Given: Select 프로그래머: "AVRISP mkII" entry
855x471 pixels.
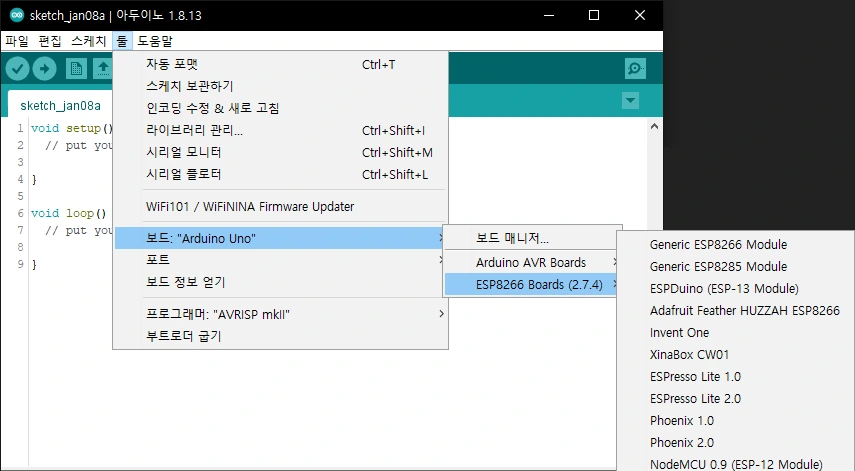Looking at the screenshot, I should 281,314.
